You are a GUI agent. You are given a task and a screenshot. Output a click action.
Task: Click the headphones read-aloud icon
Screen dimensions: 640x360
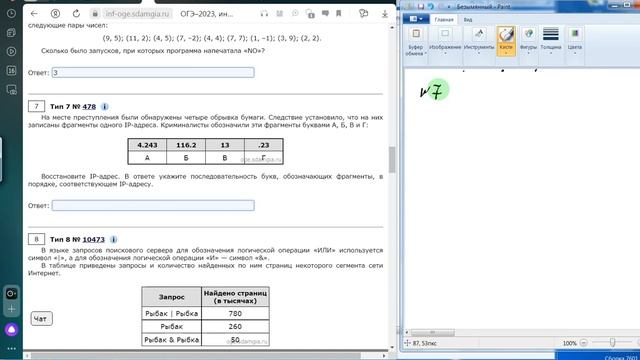tap(264, 13)
